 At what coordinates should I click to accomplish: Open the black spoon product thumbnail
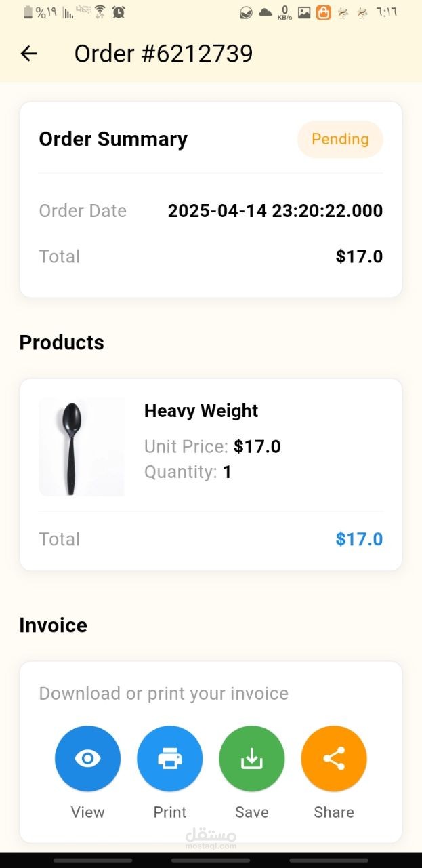pos(81,447)
